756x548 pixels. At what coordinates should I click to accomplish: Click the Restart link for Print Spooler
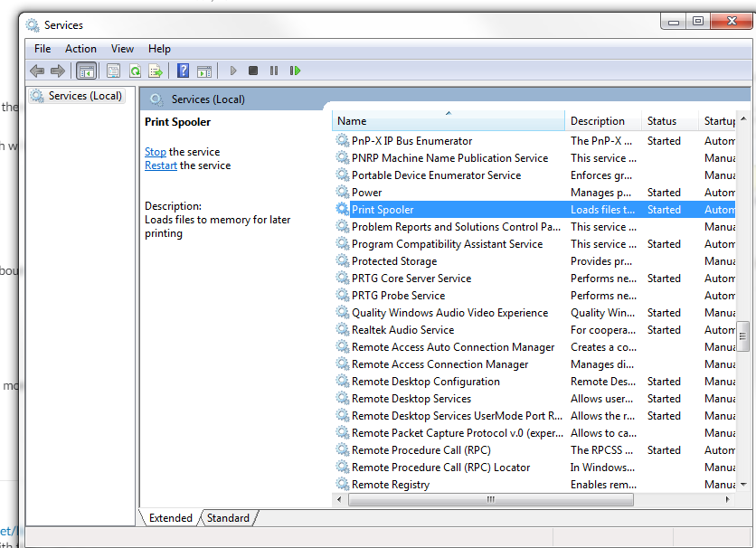pyautogui.click(x=160, y=165)
